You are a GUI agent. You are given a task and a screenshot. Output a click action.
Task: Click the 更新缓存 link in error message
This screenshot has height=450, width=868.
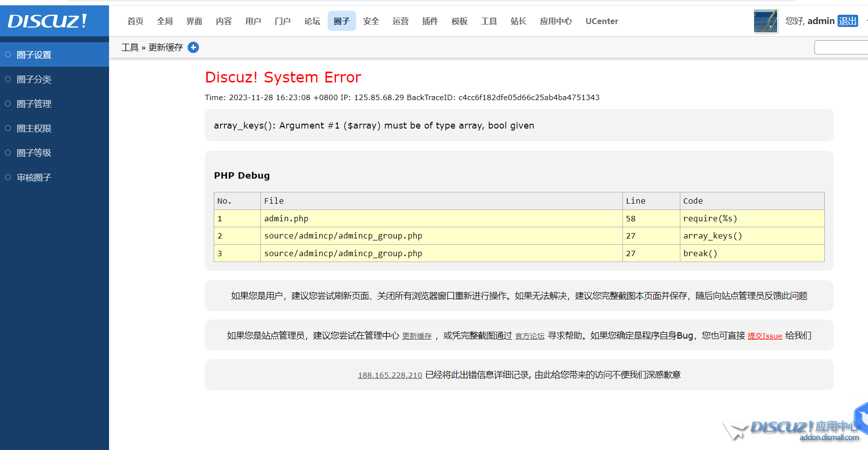point(417,336)
